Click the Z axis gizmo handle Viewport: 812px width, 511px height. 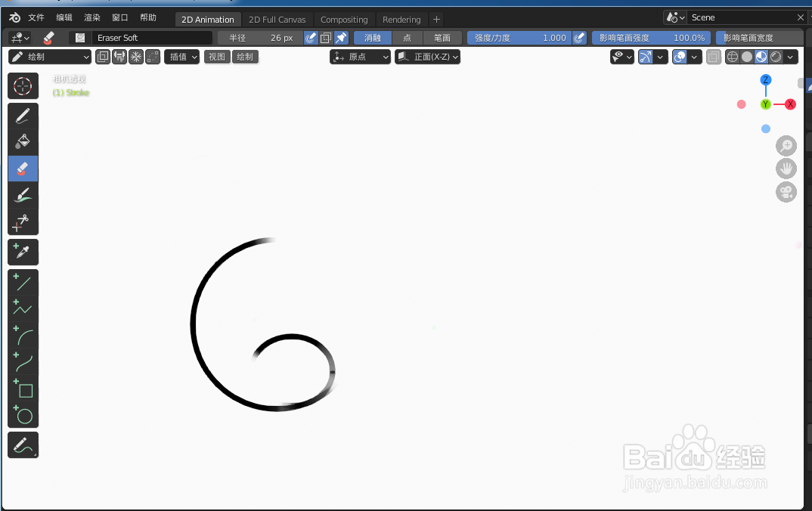(766, 79)
